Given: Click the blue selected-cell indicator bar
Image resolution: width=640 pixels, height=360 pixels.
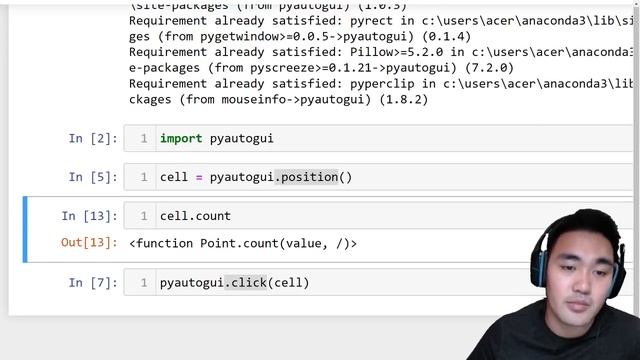Looking at the screenshot, I should click(25, 229).
